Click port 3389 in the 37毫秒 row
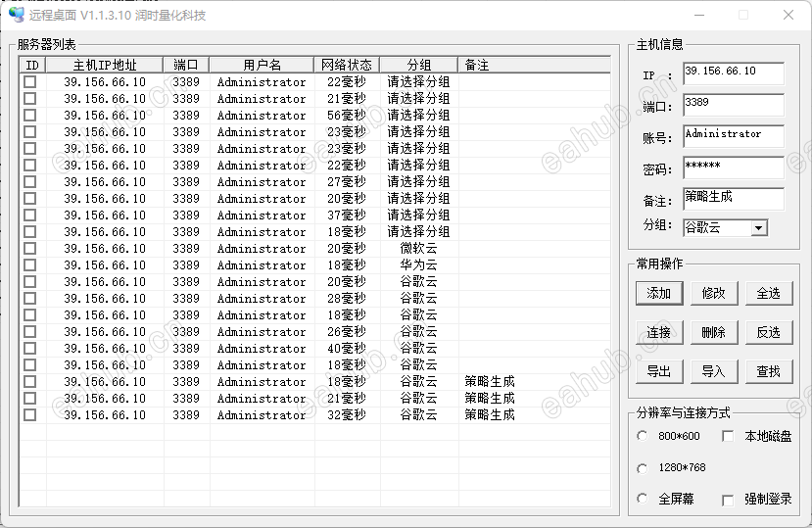This screenshot has width=812, height=528. [x=186, y=216]
